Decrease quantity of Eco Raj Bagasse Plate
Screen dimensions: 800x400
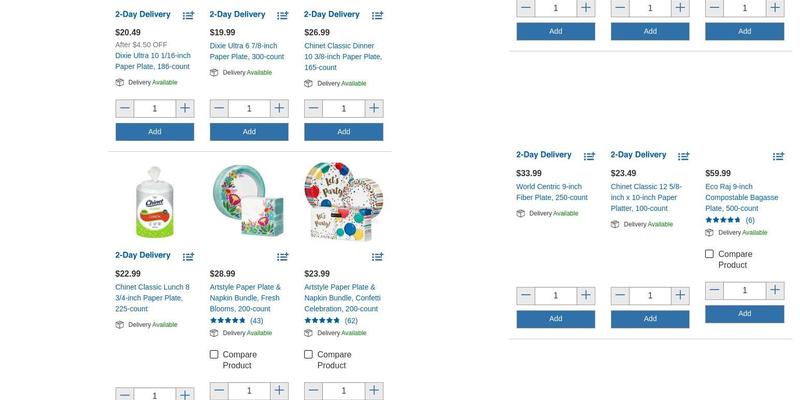coord(715,291)
